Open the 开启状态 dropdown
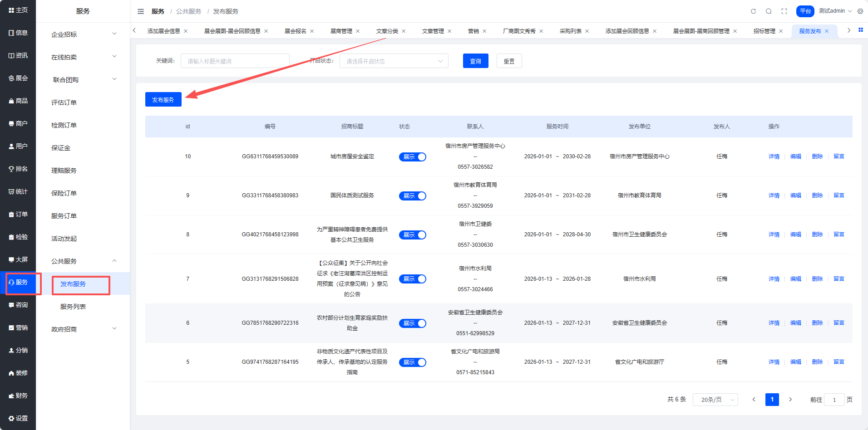The width and height of the screenshot is (868, 430). point(394,61)
